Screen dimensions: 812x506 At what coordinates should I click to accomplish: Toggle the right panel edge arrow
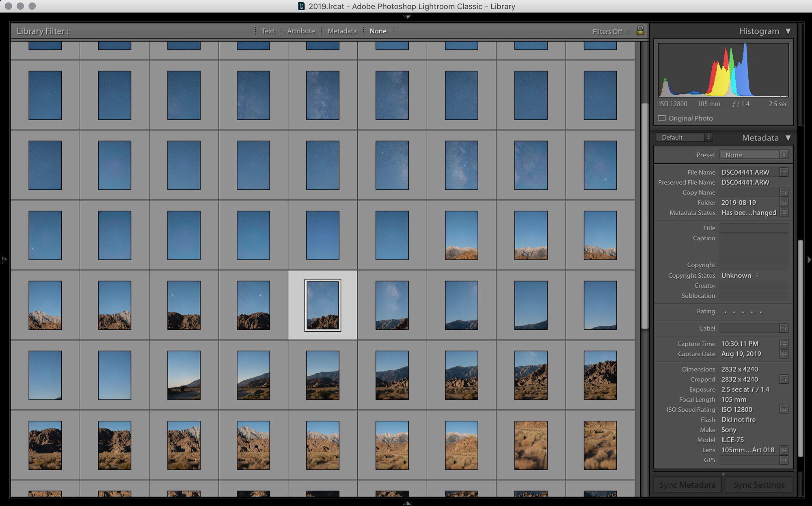coord(809,259)
